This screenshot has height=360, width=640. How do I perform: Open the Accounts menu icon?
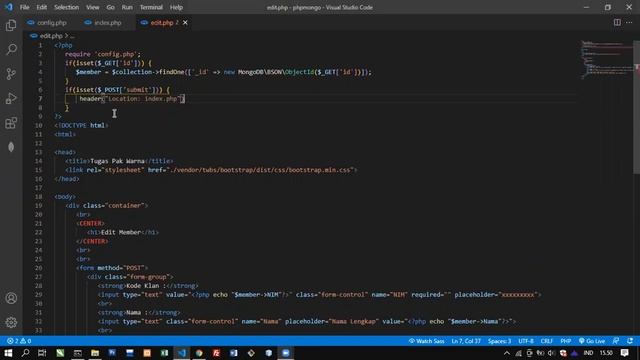click(11, 298)
